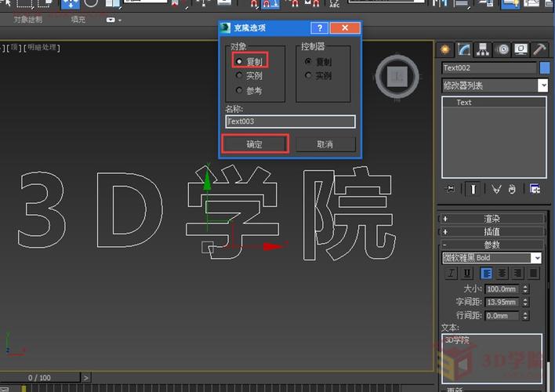
Task: Switch to the Hierarchy panel icon
Action: point(483,49)
